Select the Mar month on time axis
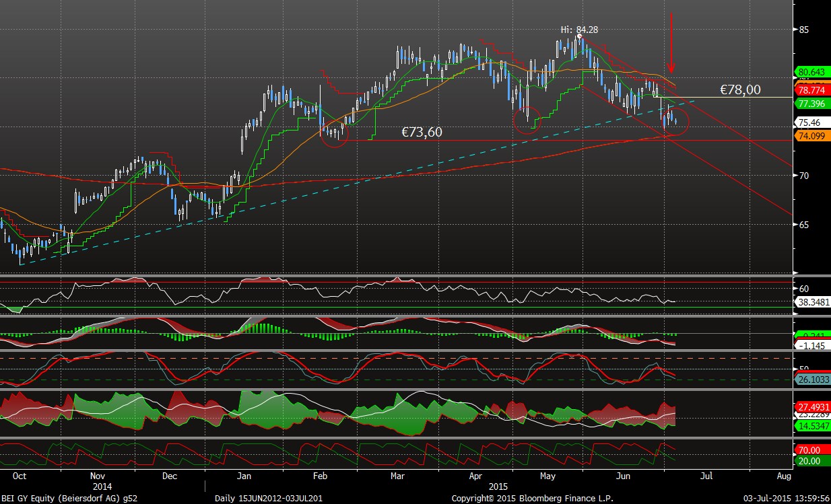This screenshot has height=504, width=831. point(398,476)
